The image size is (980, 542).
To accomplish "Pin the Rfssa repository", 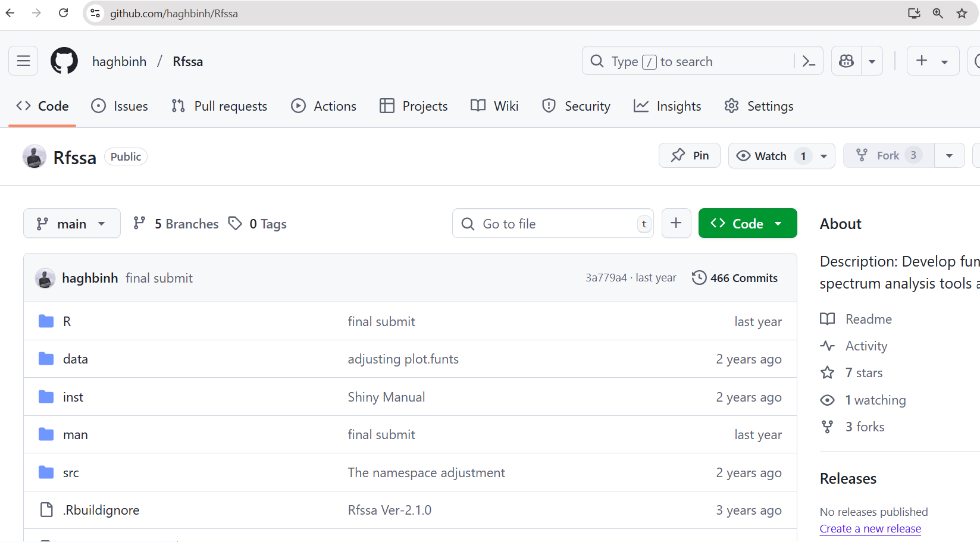I will click(689, 155).
